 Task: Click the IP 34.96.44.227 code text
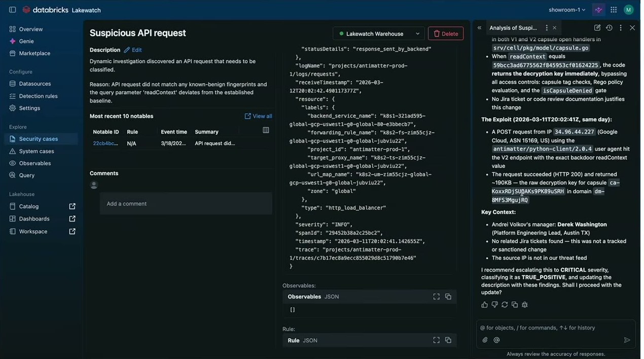(x=575, y=132)
